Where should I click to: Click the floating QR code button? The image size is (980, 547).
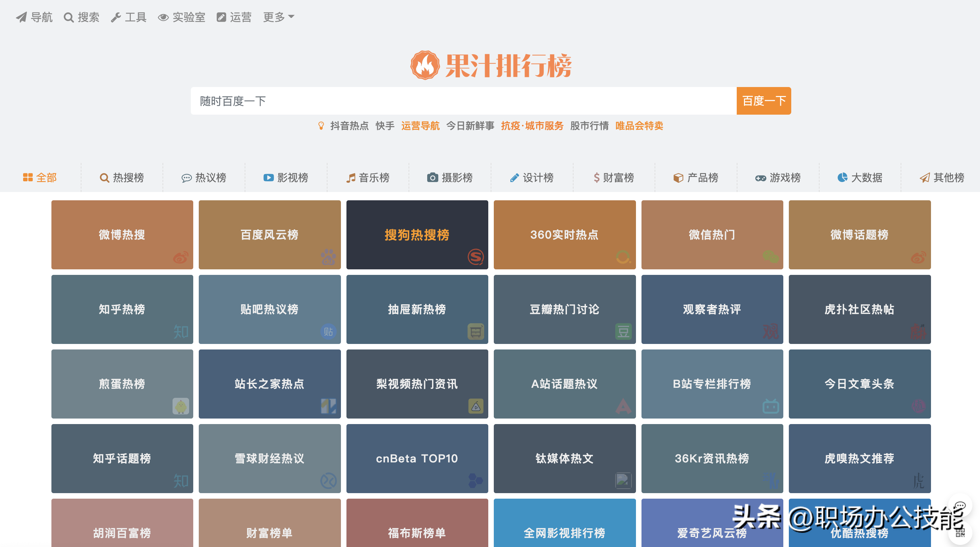pos(960,533)
